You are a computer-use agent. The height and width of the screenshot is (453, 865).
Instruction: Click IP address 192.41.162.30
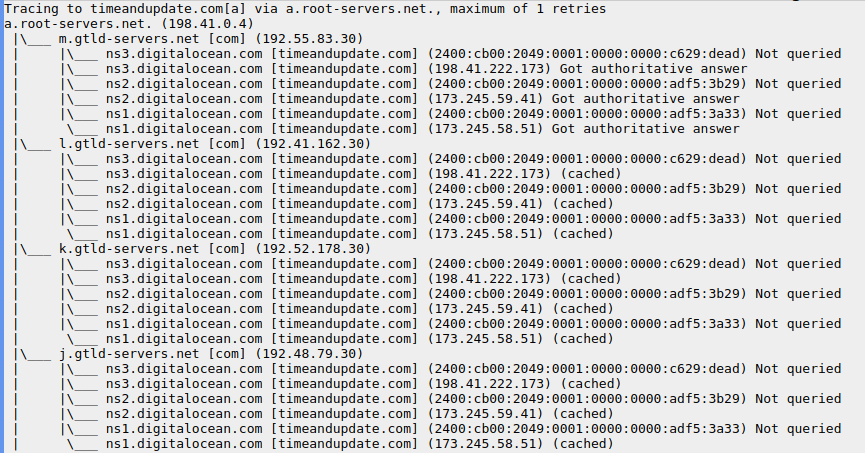[313, 143]
